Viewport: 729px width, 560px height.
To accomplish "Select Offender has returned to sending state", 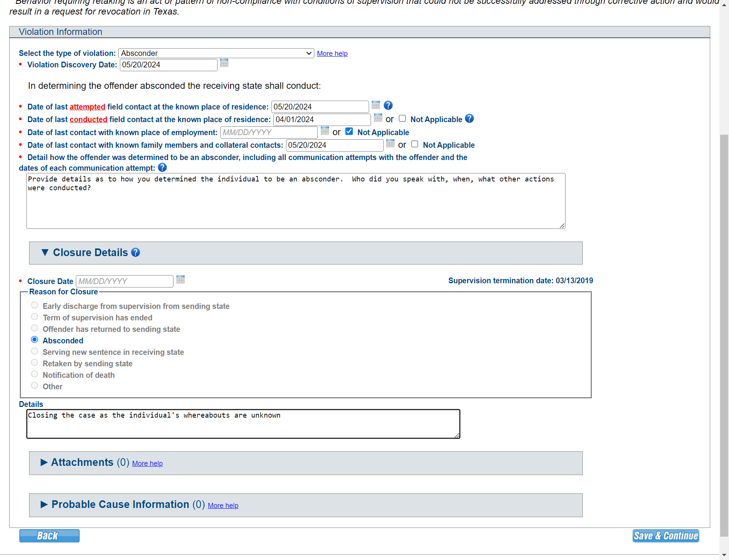I will point(34,328).
